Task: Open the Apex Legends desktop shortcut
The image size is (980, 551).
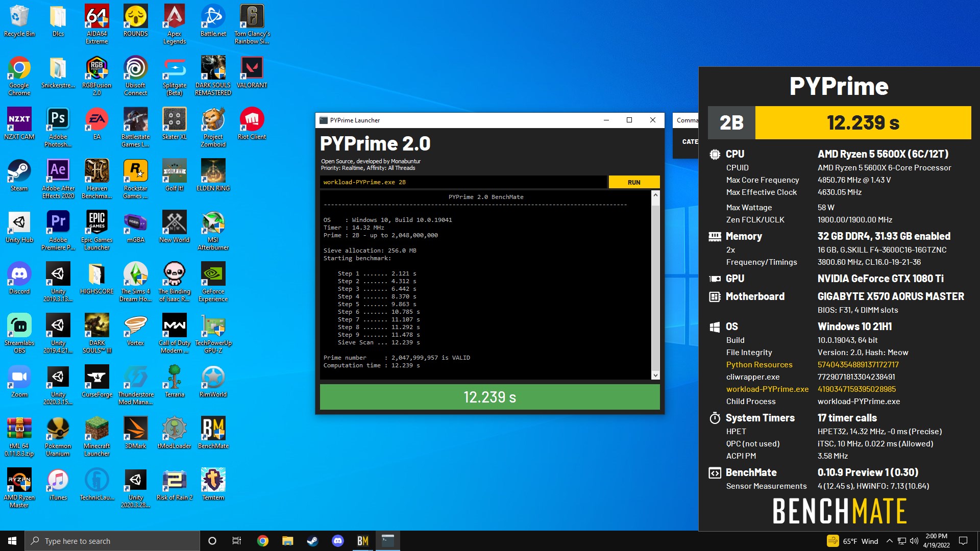Action: point(174,24)
